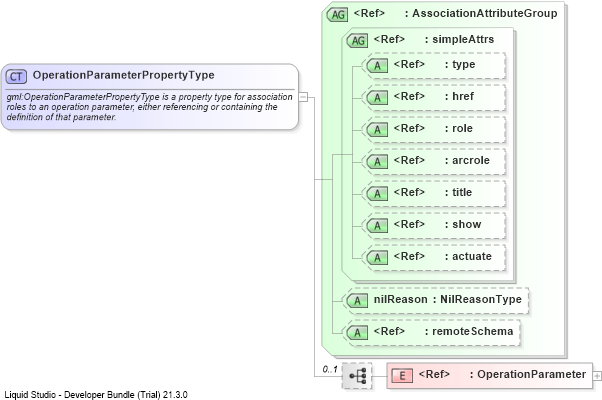The image size is (602, 400).
Task: Collapse the OperationParameterPropertyType node
Action: click(x=303, y=97)
